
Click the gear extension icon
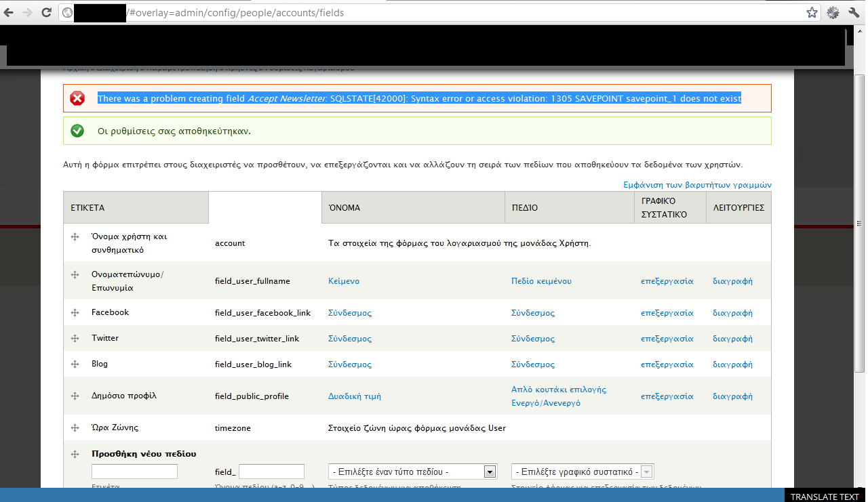(833, 12)
